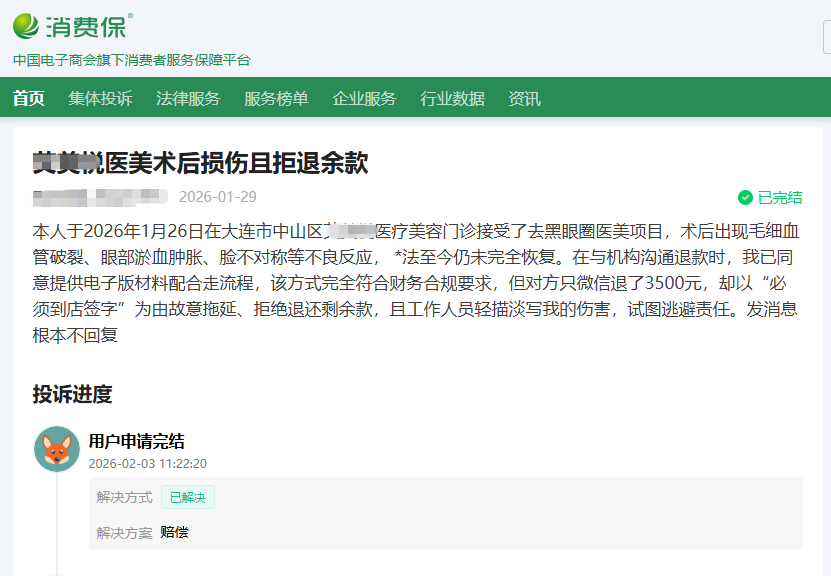Click the 2026-01-29 complaint date
831x576 pixels.
point(217,196)
